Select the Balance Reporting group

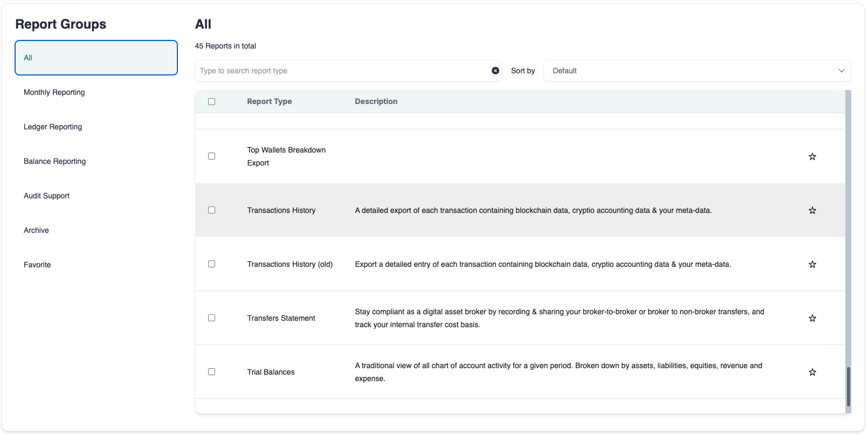point(54,161)
